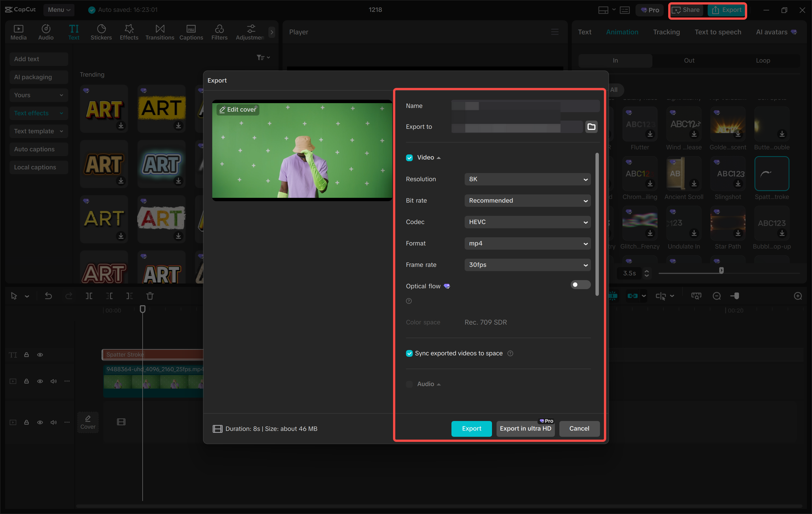The width and height of the screenshot is (812, 514).
Task: Select the Slingshot ABC123 animation thumbnail
Action: tap(727, 174)
